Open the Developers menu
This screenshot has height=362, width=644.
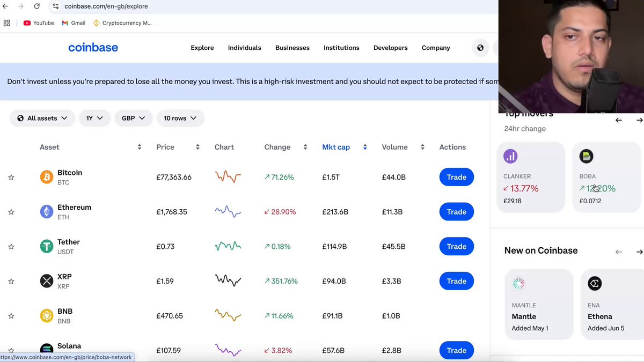[x=391, y=48]
